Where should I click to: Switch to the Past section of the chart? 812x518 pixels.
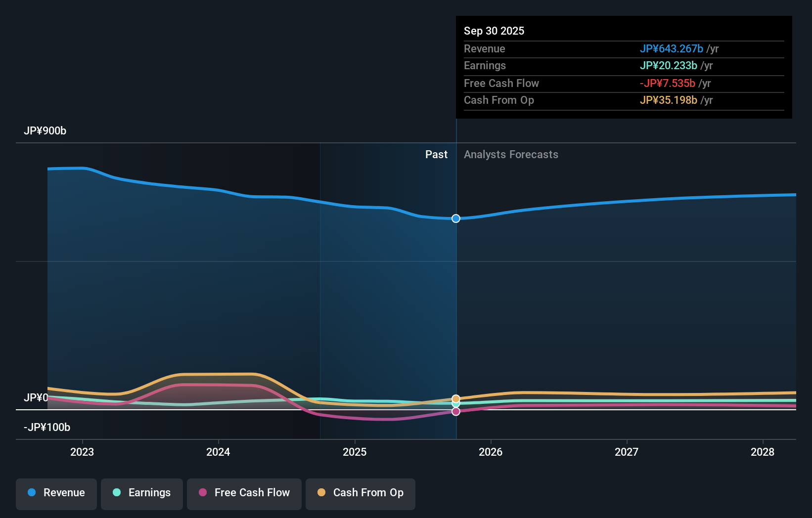[436, 154]
